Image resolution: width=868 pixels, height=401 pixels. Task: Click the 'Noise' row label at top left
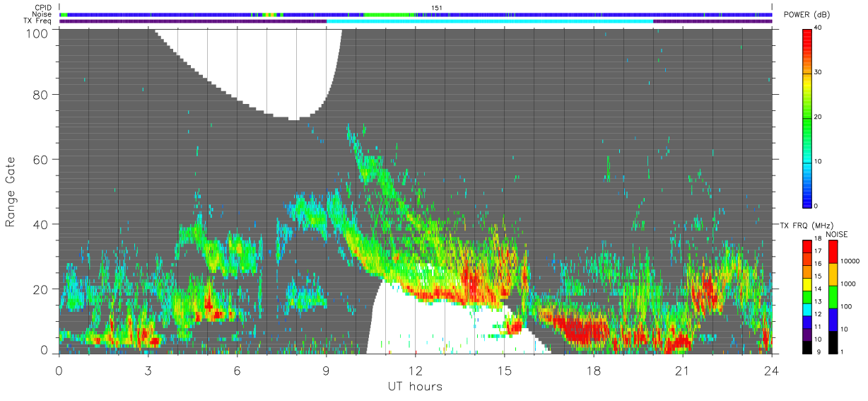click(x=42, y=14)
